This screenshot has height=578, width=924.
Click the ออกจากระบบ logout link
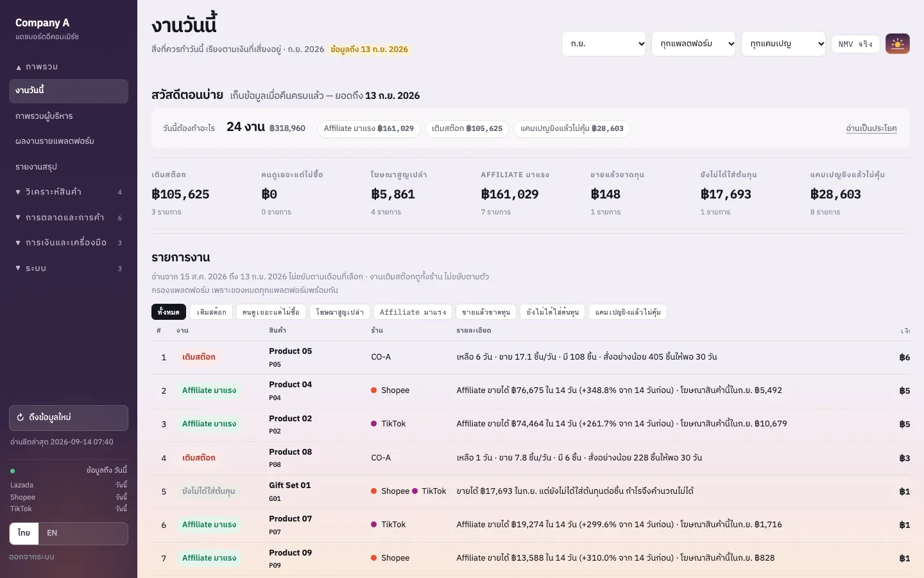point(31,557)
